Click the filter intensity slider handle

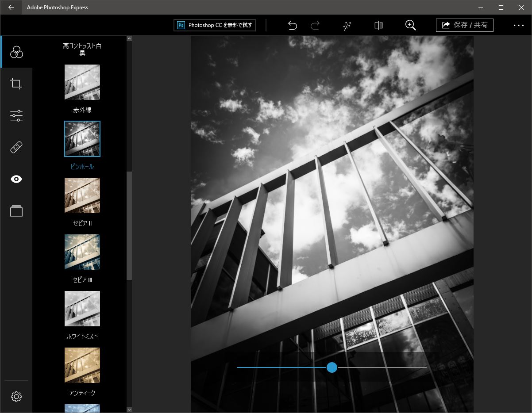point(332,367)
